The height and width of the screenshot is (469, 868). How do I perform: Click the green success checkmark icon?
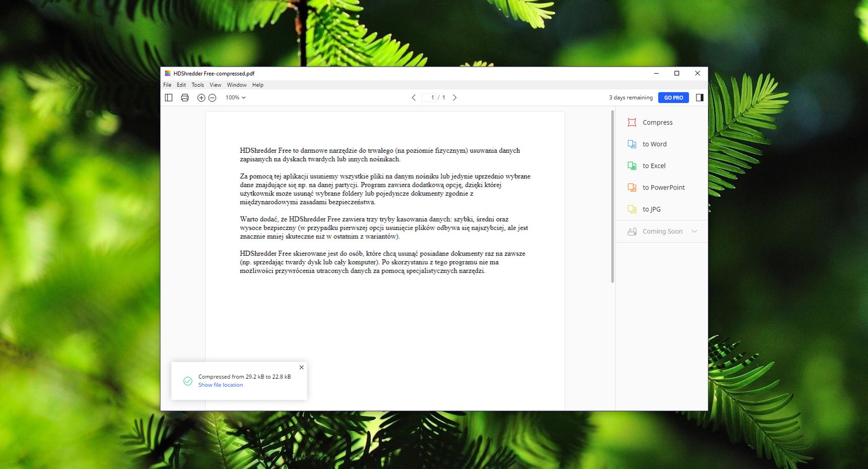pos(188,381)
